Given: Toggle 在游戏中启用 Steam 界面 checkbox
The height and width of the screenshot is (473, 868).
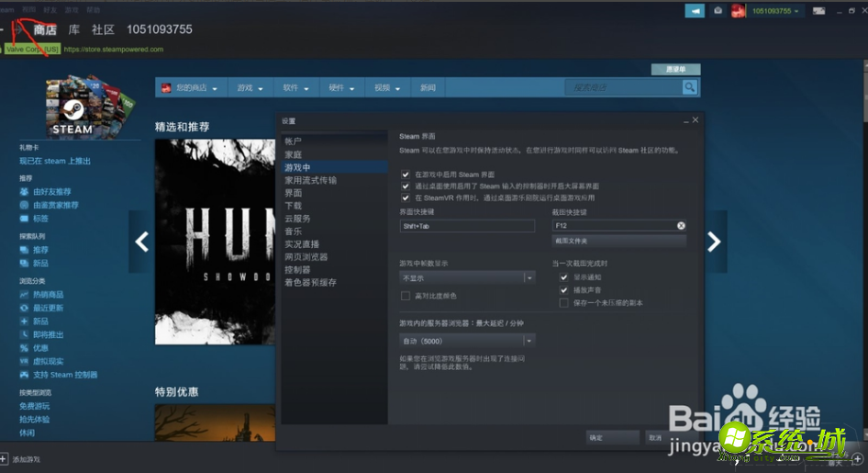Looking at the screenshot, I should tap(406, 175).
